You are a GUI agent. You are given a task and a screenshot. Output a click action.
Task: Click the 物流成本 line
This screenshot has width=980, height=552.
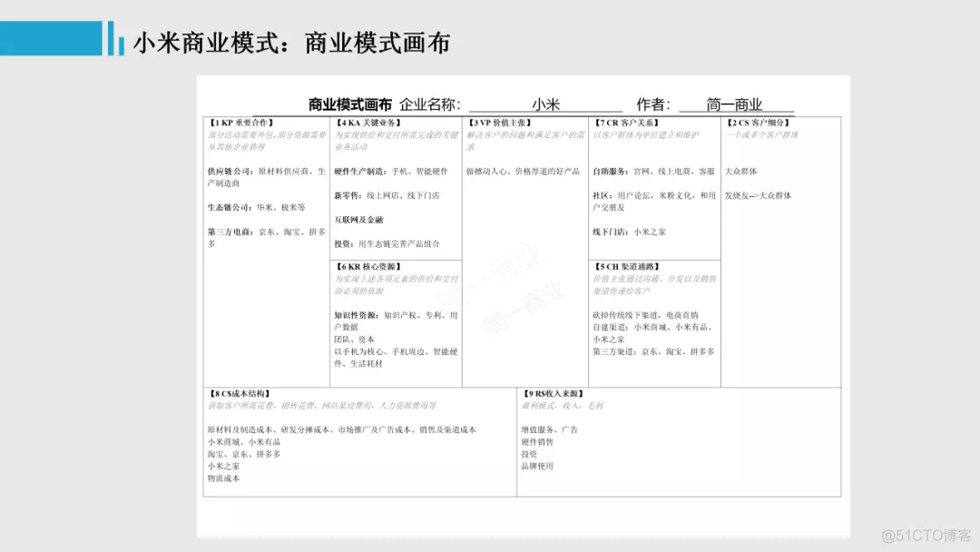click(224, 478)
